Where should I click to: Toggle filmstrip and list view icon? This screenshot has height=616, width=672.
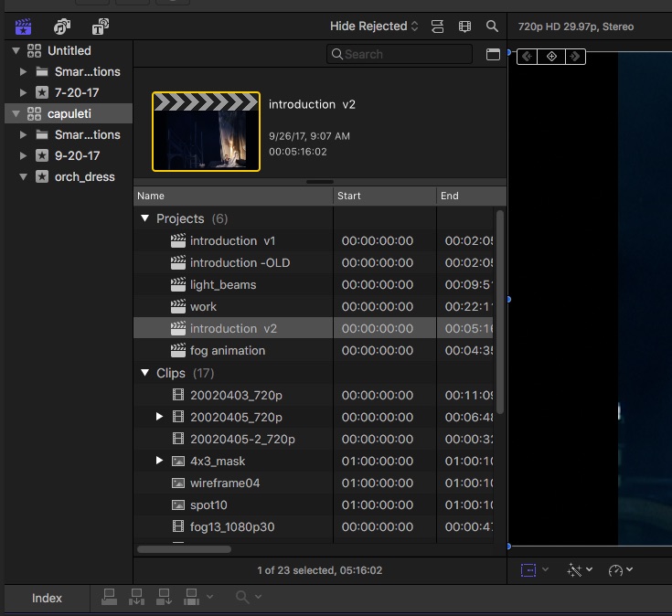point(464,27)
